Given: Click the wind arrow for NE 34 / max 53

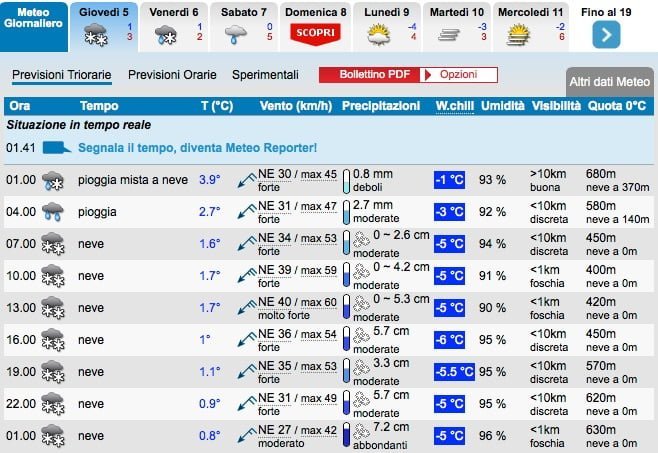Looking at the screenshot, I should pyautogui.click(x=247, y=244).
